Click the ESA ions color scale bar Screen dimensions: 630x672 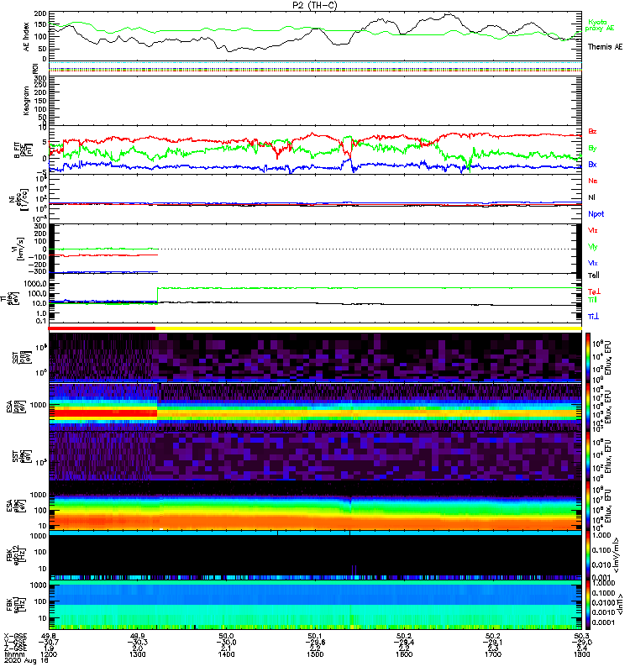tap(588, 407)
